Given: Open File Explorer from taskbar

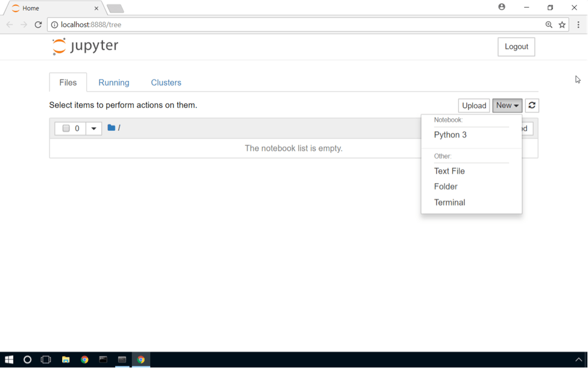Looking at the screenshot, I should [x=66, y=360].
